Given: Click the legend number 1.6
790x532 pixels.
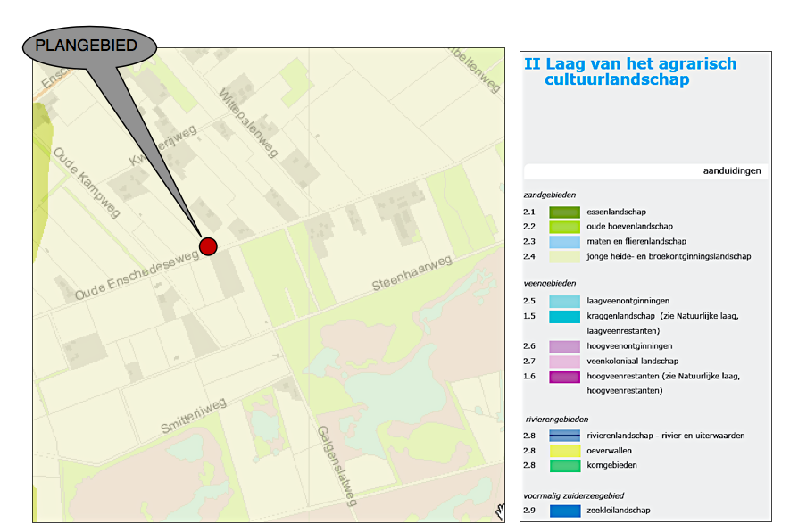Looking at the screenshot, I should point(529,376).
